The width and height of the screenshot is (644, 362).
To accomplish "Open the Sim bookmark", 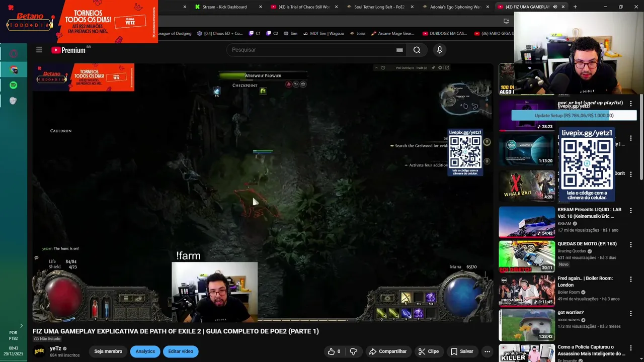I will (290, 34).
